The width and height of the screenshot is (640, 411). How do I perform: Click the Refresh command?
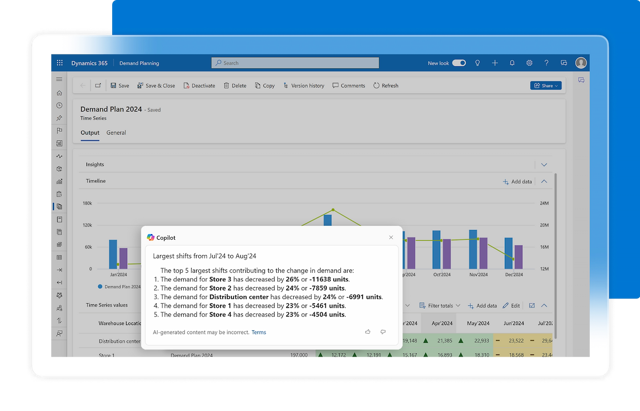coord(386,85)
